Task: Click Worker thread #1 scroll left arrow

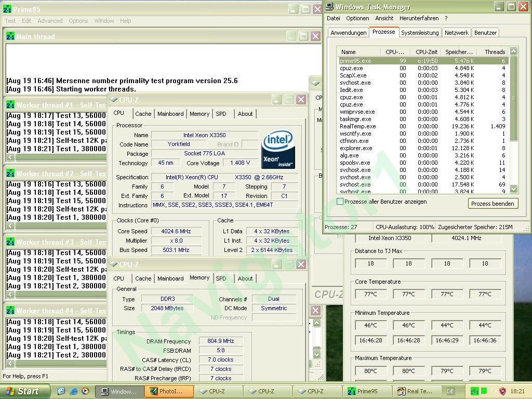Action: coord(10,157)
